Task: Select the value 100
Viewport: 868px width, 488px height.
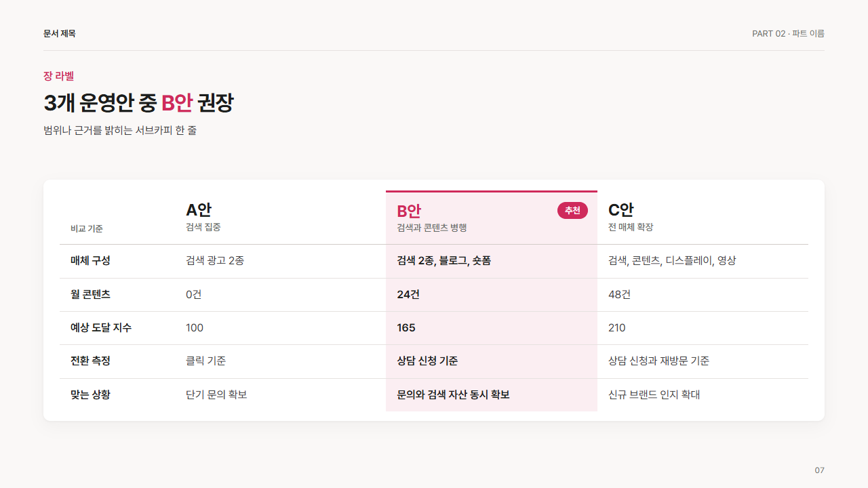Action: (195, 327)
